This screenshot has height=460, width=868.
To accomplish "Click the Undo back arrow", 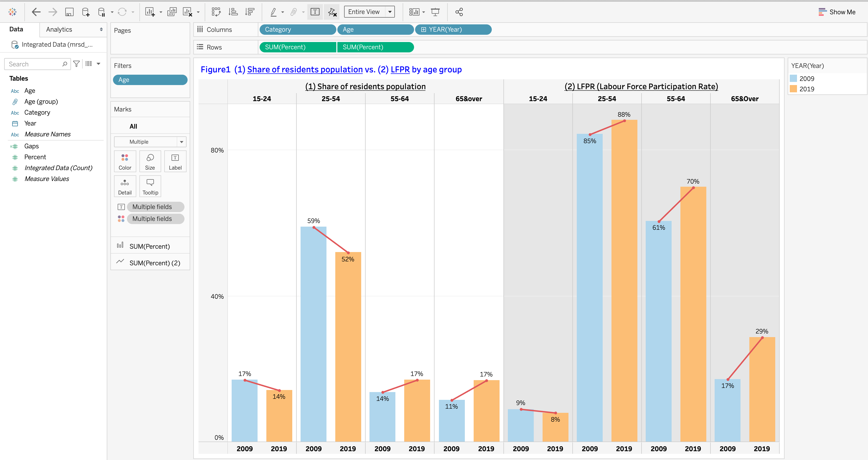I will tap(36, 12).
